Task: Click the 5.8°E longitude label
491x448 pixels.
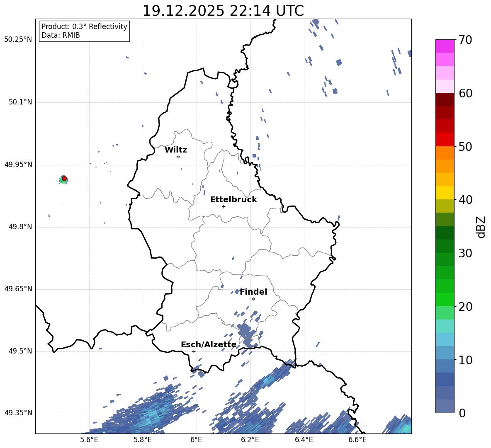Action: (143, 440)
